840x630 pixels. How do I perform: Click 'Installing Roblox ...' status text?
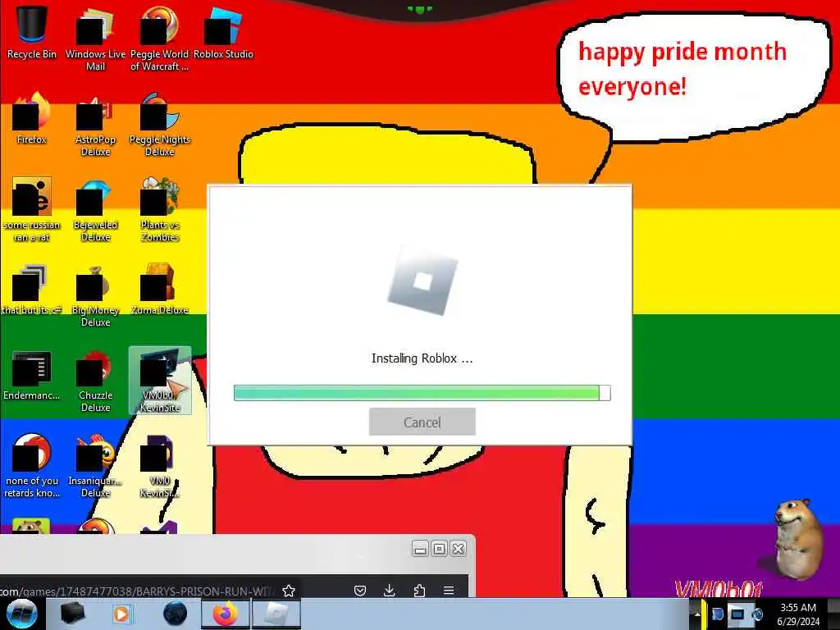point(422,358)
